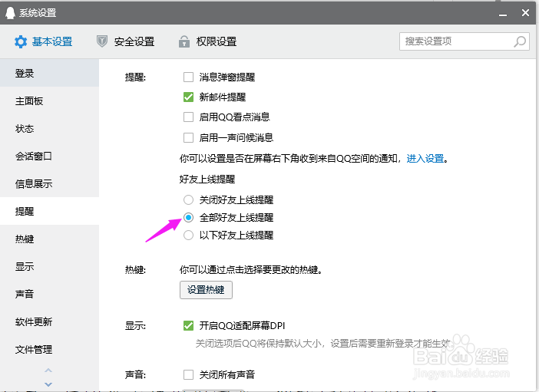
Task: Select 以下好友上线提醒 radio option
Action: [x=188, y=236]
